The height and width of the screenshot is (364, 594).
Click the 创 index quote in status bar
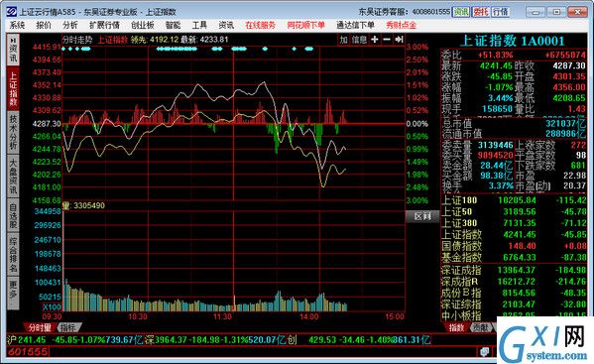pyautogui.click(x=359, y=340)
